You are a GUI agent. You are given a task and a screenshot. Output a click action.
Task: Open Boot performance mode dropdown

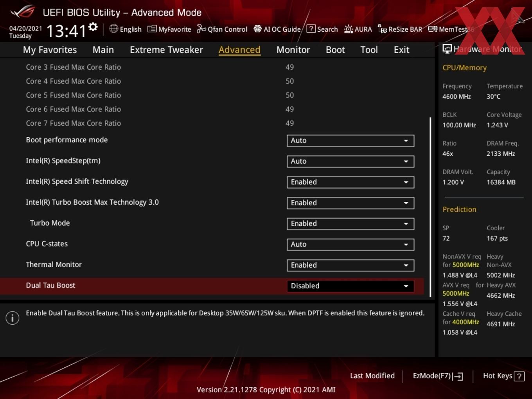tap(350, 140)
